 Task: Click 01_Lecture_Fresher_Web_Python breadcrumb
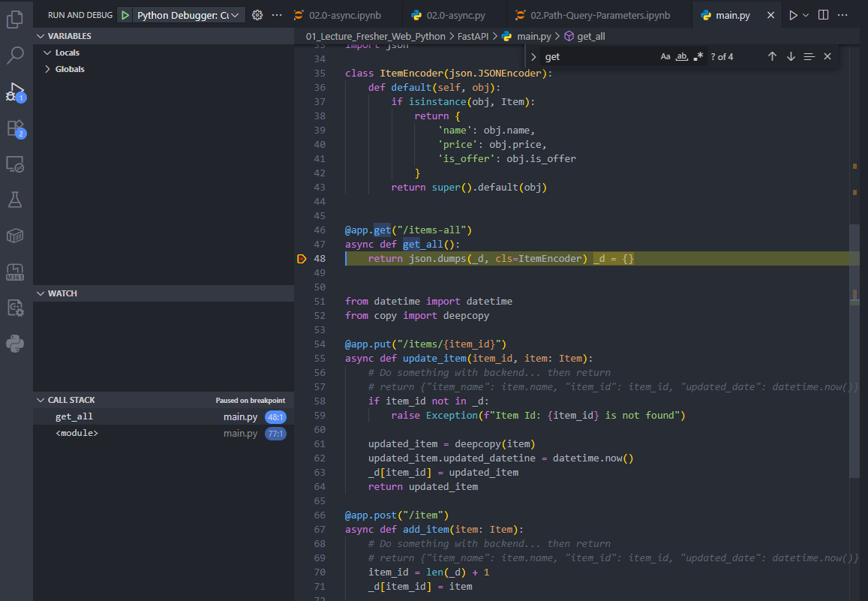coord(375,36)
